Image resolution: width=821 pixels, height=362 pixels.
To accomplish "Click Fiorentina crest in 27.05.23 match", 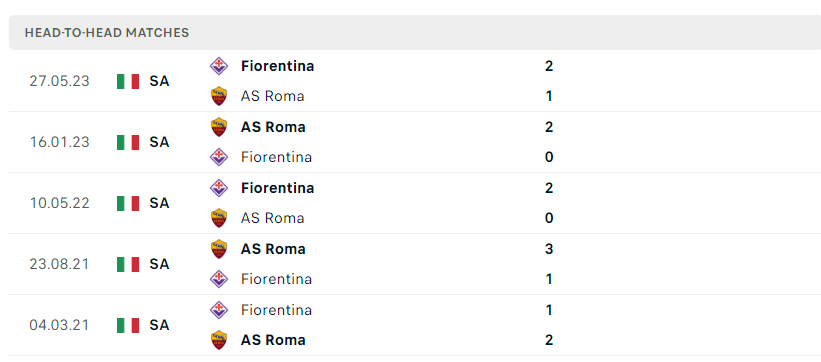I will pyautogui.click(x=219, y=66).
